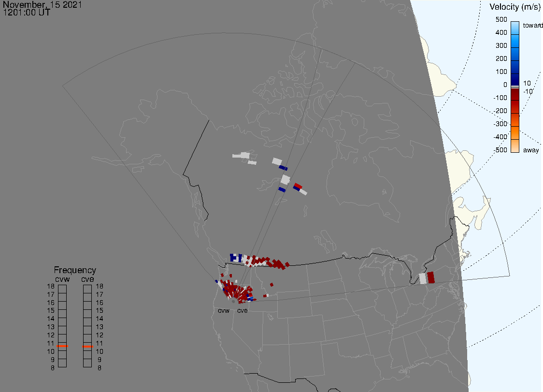The height and width of the screenshot is (392, 543).
Task: Click the 300 velocity scale label
Action: click(x=501, y=46)
